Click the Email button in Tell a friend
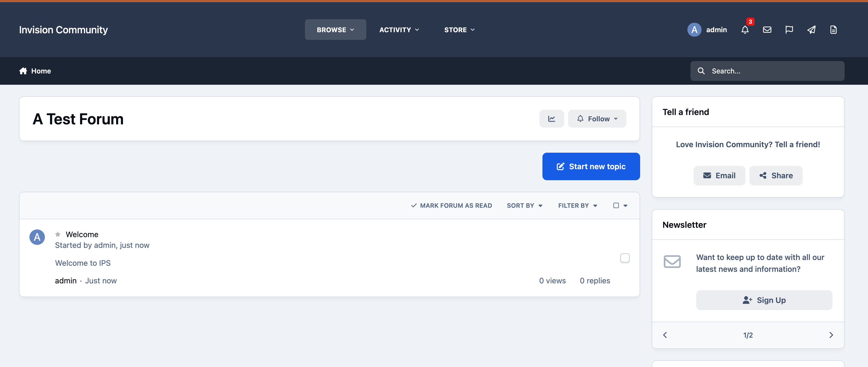Image resolution: width=868 pixels, height=367 pixels. pos(719,176)
